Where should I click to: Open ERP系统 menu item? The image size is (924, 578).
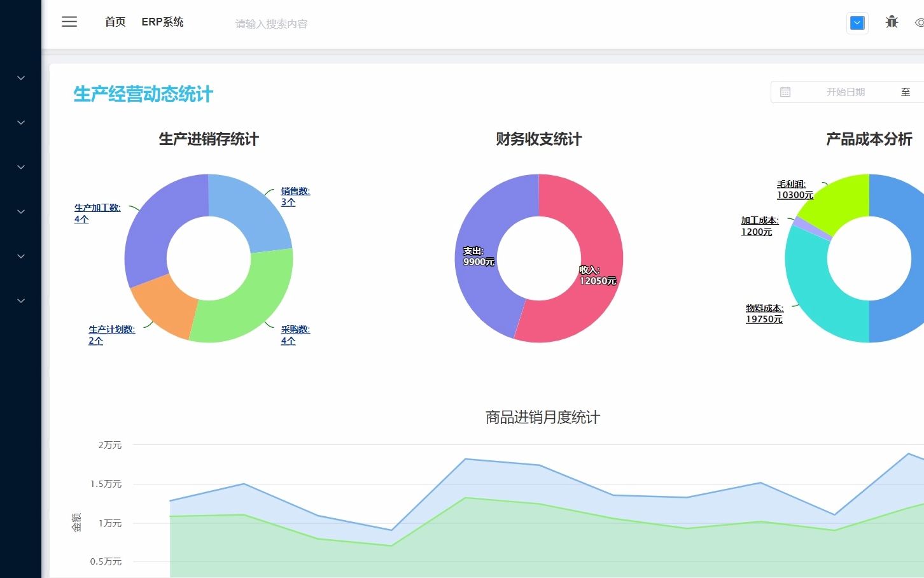coord(162,22)
